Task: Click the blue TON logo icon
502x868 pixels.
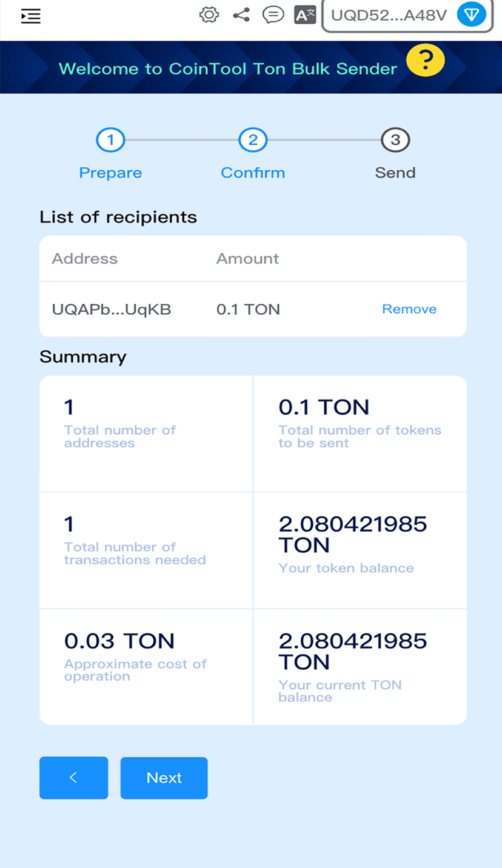Action: (472, 15)
